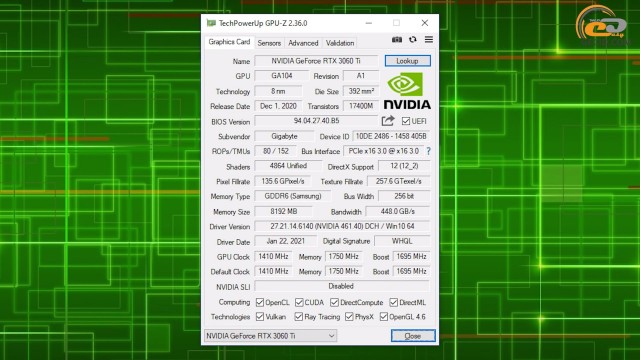
Task: Select the Graphics Card tab
Action: coord(229,42)
